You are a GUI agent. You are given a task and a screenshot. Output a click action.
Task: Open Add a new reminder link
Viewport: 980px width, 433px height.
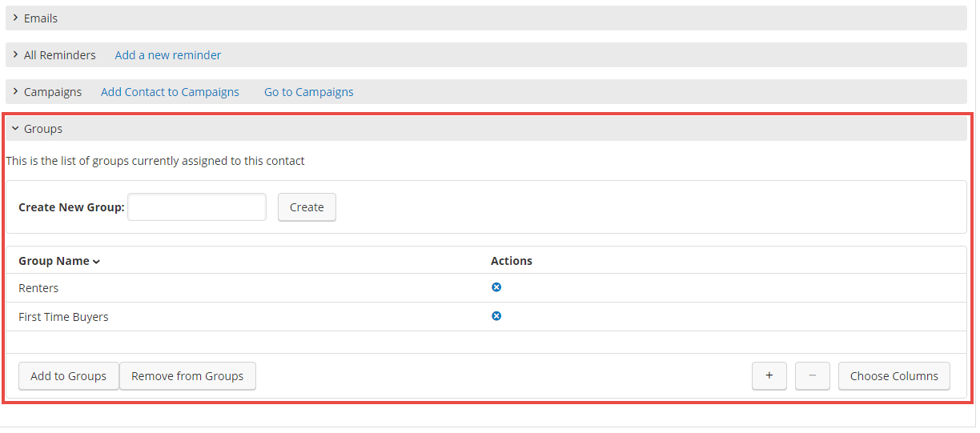[168, 55]
